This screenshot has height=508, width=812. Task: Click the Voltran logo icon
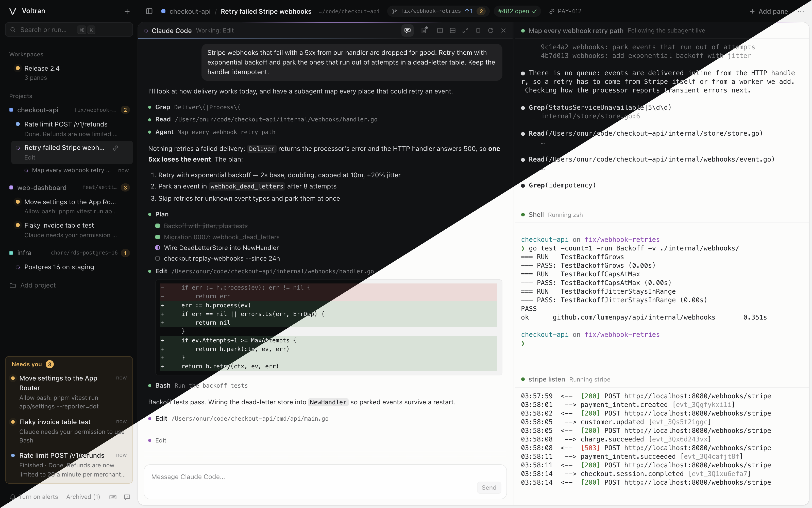point(13,11)
